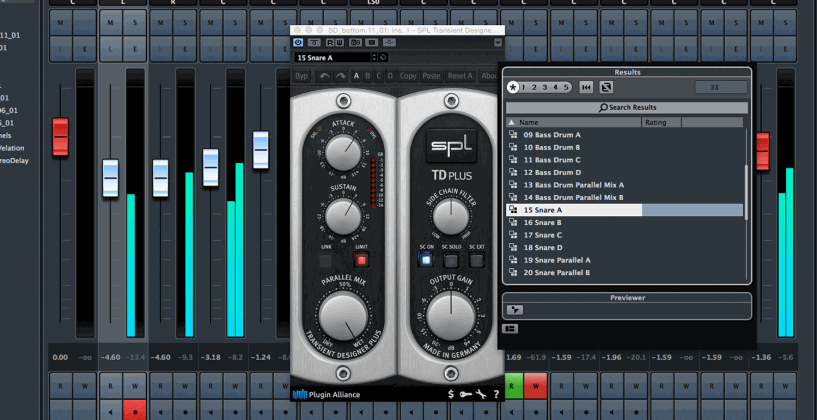Click the Paste settings button
This screenshot has width=817, height=420.
click(x=431, y=76)
